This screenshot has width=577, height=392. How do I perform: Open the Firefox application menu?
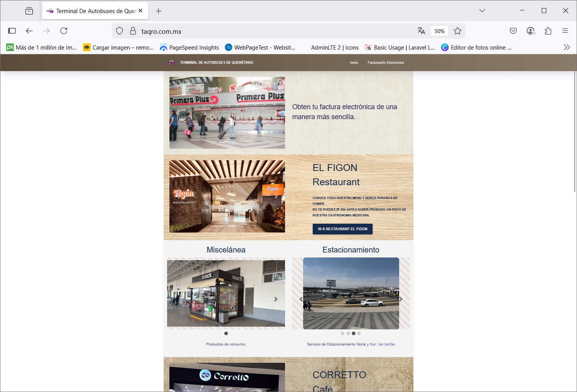565,31
